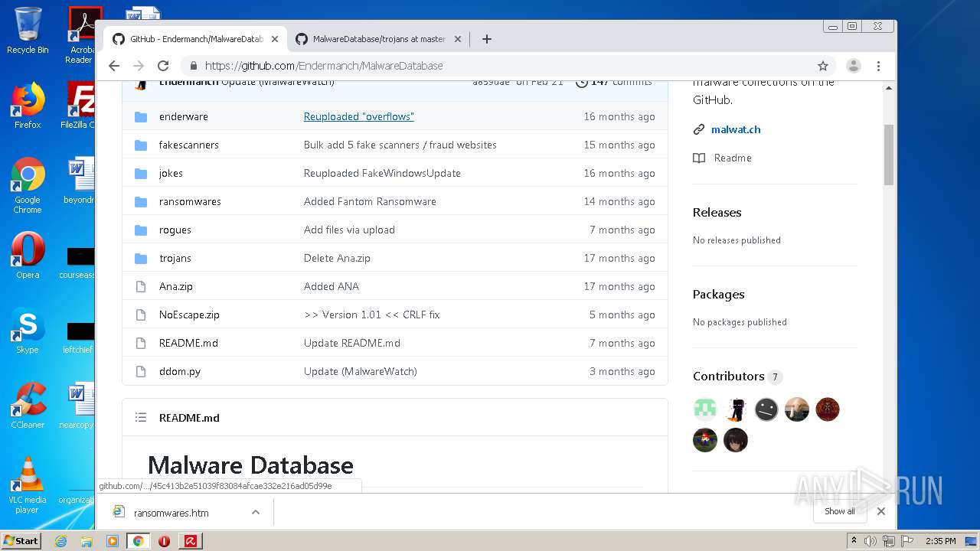This screenshot has width=980, height=551.
Task: Bookmark this page with the star icon
Action: 823,66
